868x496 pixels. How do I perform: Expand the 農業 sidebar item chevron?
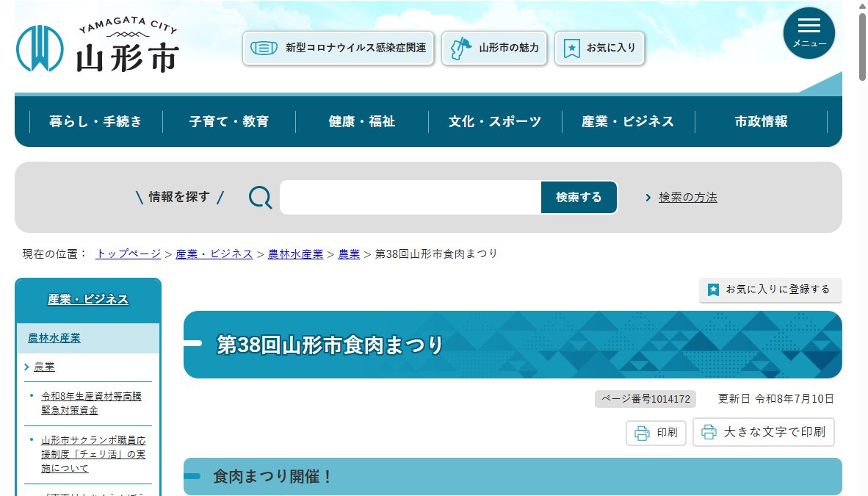pos(26,367)
